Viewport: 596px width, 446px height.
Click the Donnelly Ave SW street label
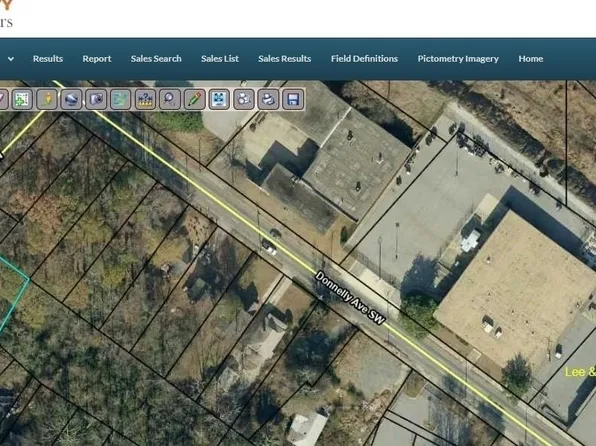(350, 297)
